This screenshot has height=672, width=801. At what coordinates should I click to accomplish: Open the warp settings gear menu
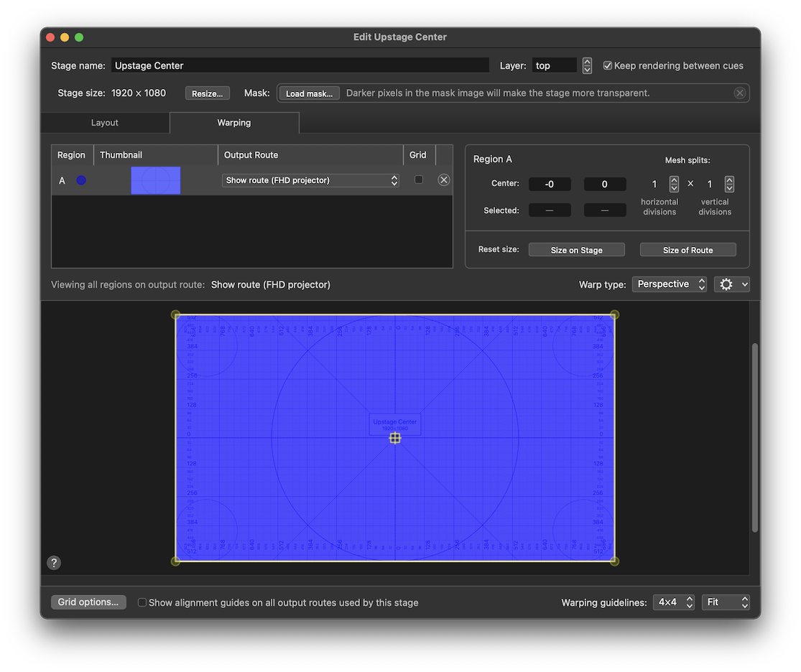[731, 284]
